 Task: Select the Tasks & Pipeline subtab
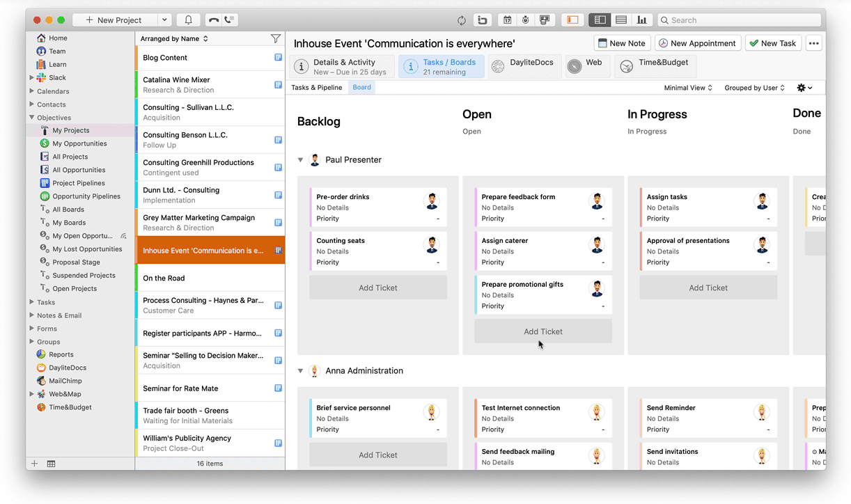316,88
